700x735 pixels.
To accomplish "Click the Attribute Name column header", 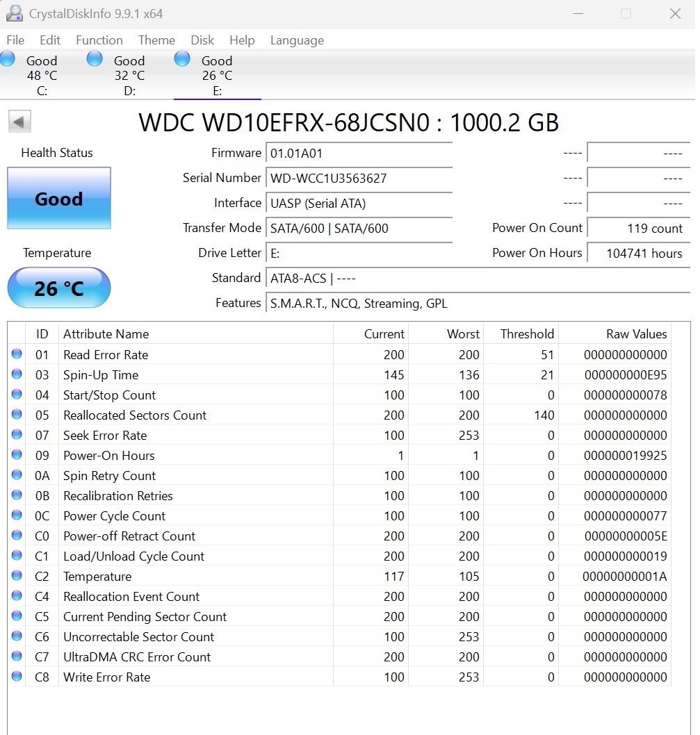I will click(196, 333).
